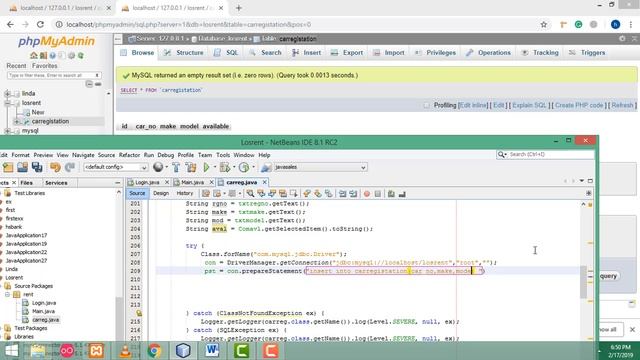The width and height of the screenshot is (640, 360).
Task: Open the Refactor menu in NetBeans
Action: 129,155
